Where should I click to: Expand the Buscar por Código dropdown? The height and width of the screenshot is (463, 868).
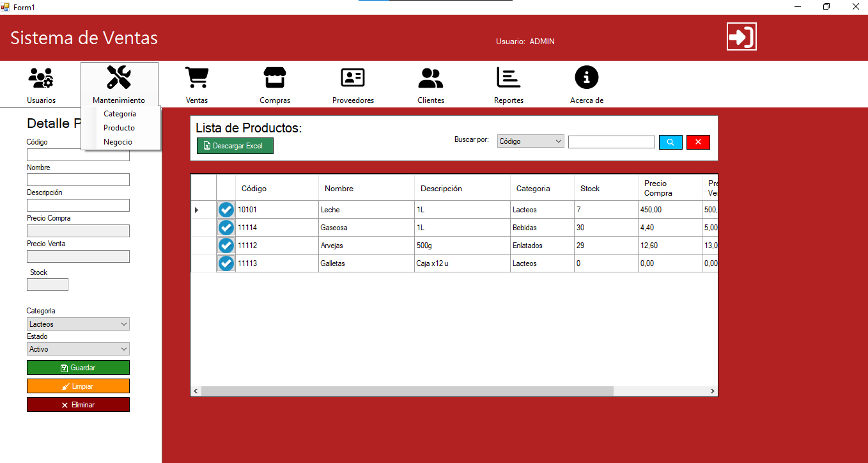(x=531, y=141)
